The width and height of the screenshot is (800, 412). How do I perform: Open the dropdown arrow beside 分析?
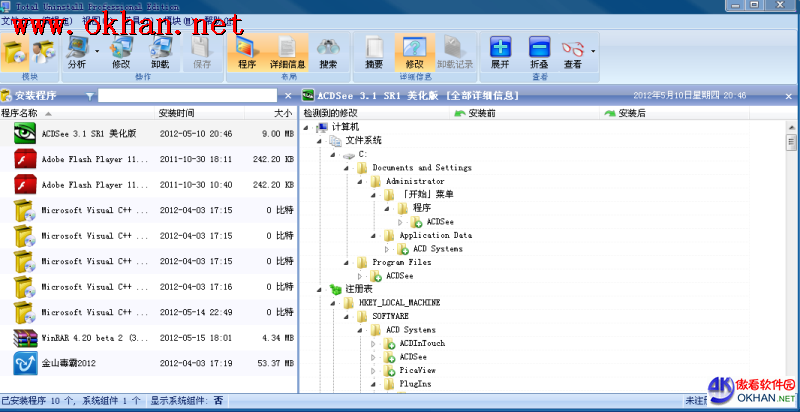coord(97,51)
